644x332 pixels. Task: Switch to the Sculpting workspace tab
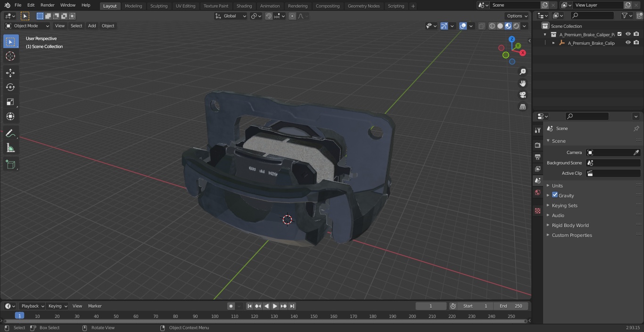click(x=159, y=6)
